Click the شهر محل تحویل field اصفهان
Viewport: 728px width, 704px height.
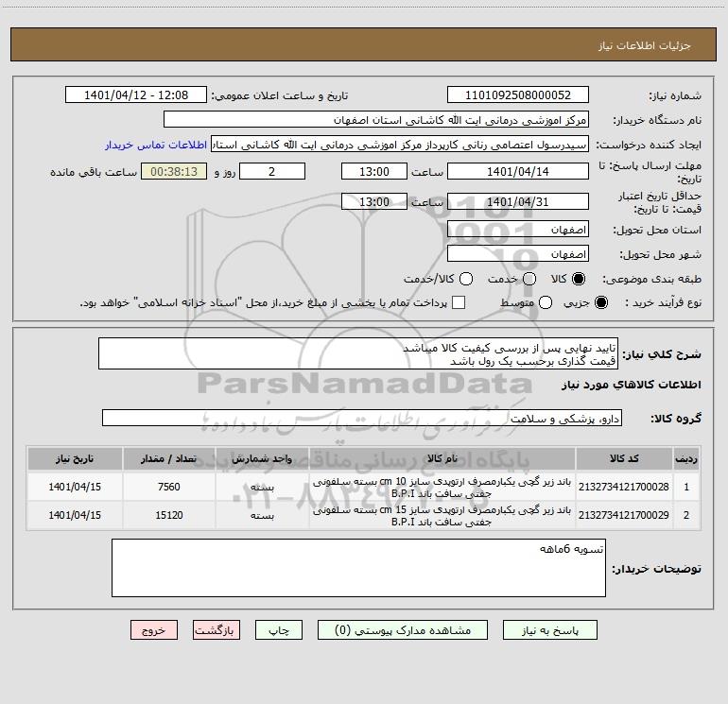tap(518, 254)
